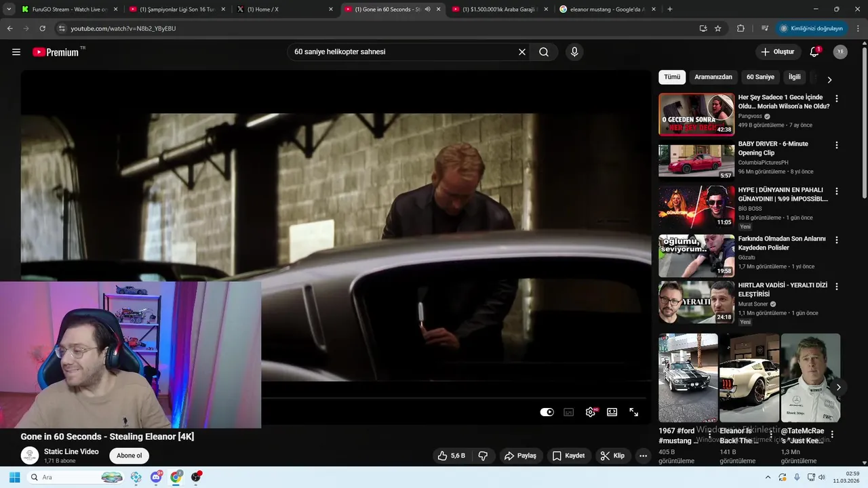Image resolution: width=868 pixels, height=488 pixels.
Task: Toggle subtitles in the video player
Action: tap(569, 412)
